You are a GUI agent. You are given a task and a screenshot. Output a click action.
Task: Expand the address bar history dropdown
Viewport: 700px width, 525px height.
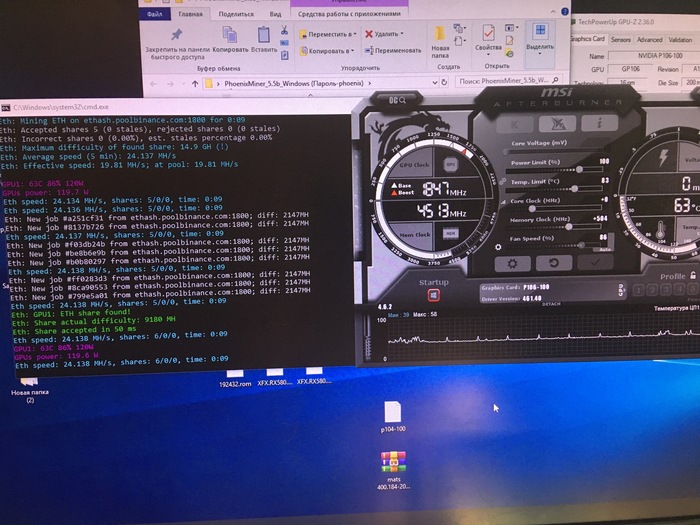coord(434,83)
